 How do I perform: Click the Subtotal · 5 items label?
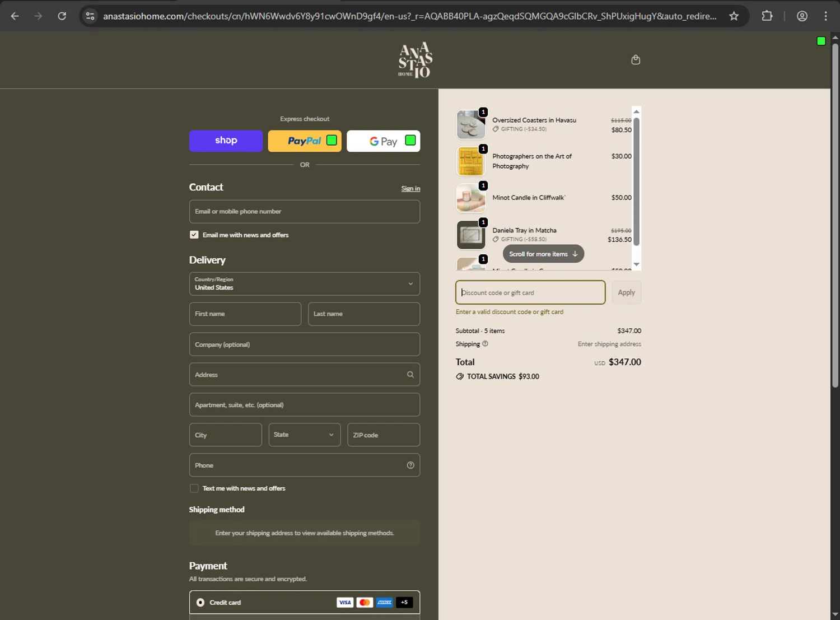[x=480, y=331]
